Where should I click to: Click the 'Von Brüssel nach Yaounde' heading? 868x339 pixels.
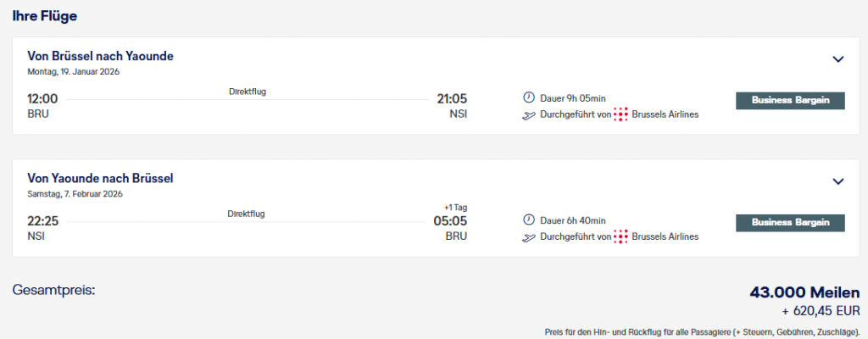[100, 56]
